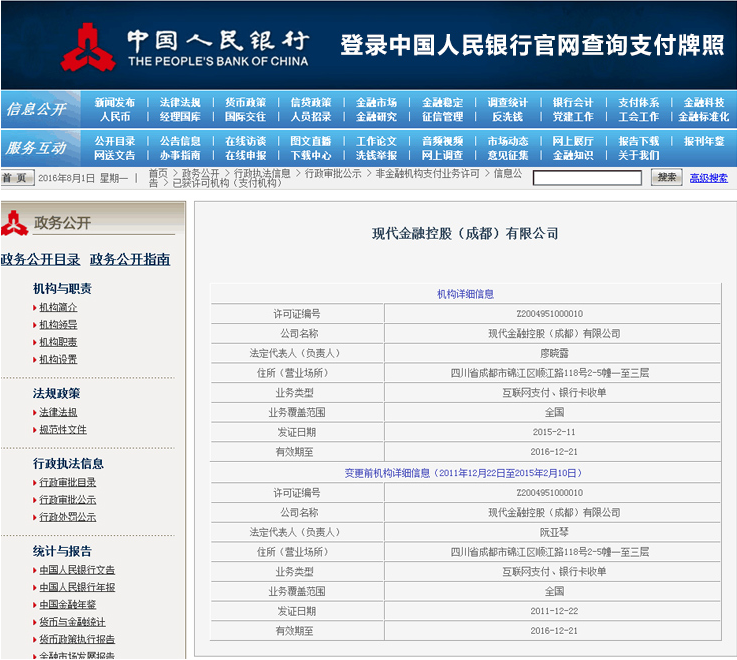Select 工会工作 in the navigation
The image size is (737, 660).
click(x=638, y=117)
